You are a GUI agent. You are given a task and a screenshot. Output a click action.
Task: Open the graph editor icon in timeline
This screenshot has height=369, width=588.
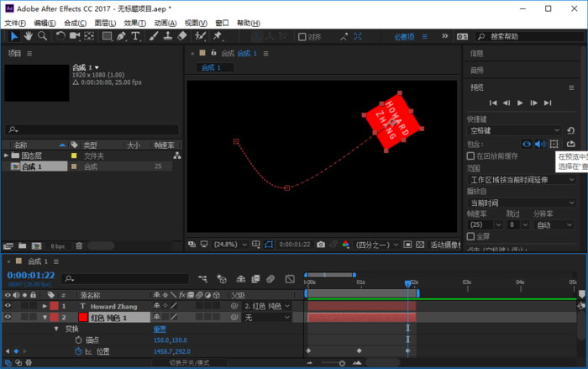(x=290, y=279)
